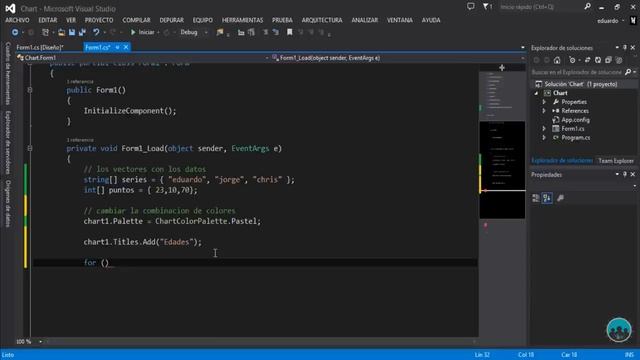The image size is (640, 360).
Task: Expand the Properties tree node
Action: [544, 102]
